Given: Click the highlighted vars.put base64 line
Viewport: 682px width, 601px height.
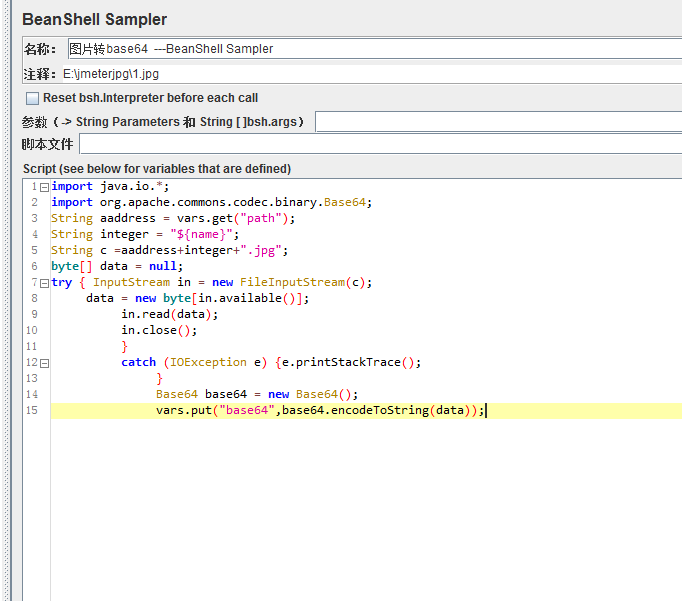Looking at the screenshot, I should (320, 411).
